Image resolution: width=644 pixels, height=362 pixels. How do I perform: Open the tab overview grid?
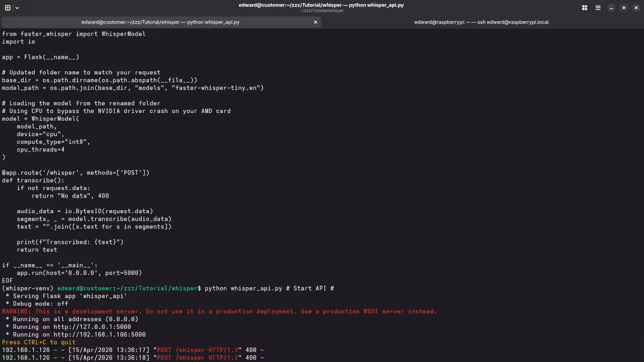pos(584,8)
